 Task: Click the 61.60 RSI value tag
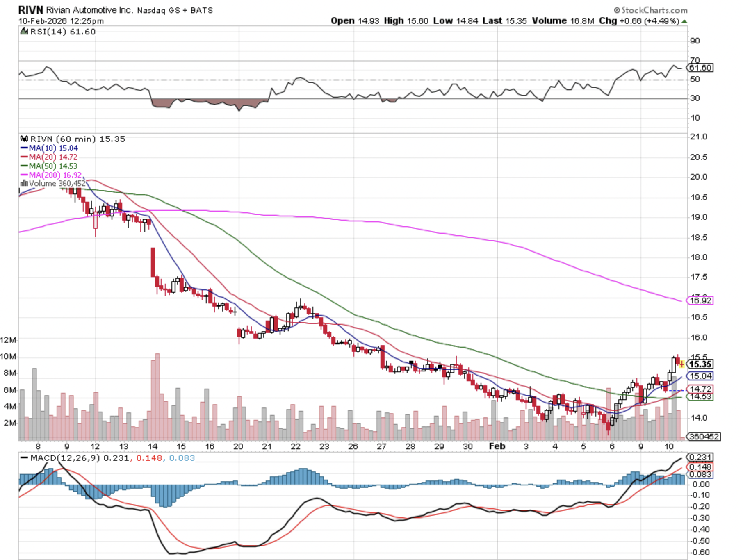[700, 68]
